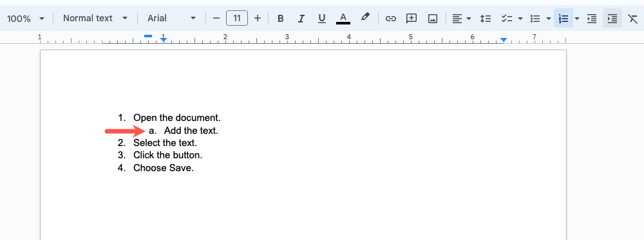Insert an image with the picture icon
644x240 pixels.
(x=433, y=19)
